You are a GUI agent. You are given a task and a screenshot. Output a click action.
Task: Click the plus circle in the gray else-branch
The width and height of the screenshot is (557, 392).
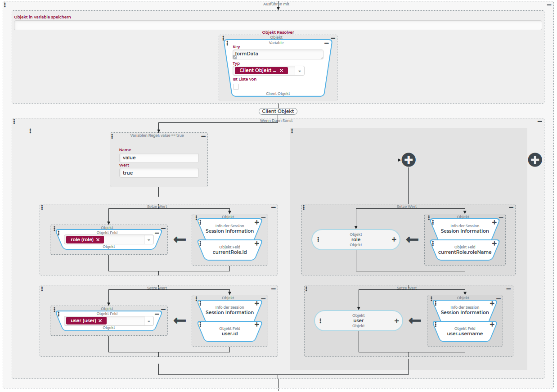point(408,160)
